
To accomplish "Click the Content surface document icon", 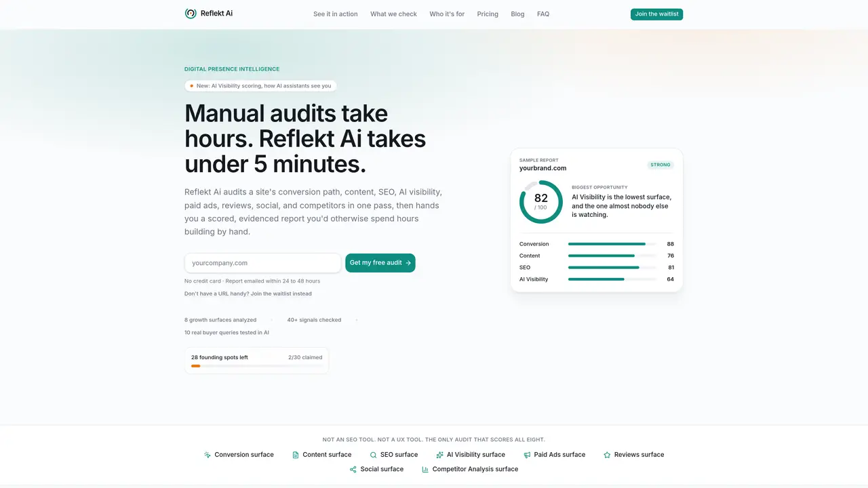I will click(x=296, y=455).
